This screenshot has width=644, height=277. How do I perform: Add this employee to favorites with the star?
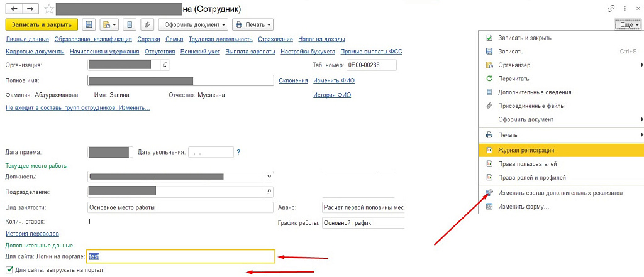48,9
